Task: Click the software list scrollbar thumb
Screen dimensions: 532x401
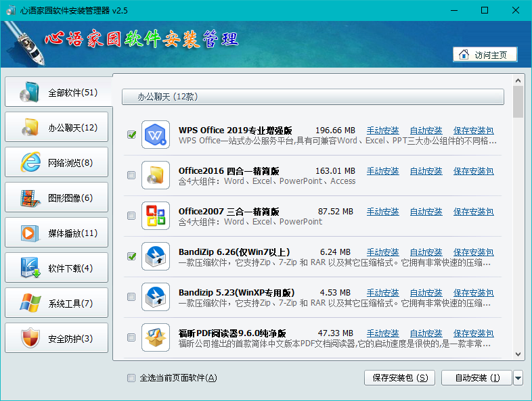Action: [x=518, y=101]
